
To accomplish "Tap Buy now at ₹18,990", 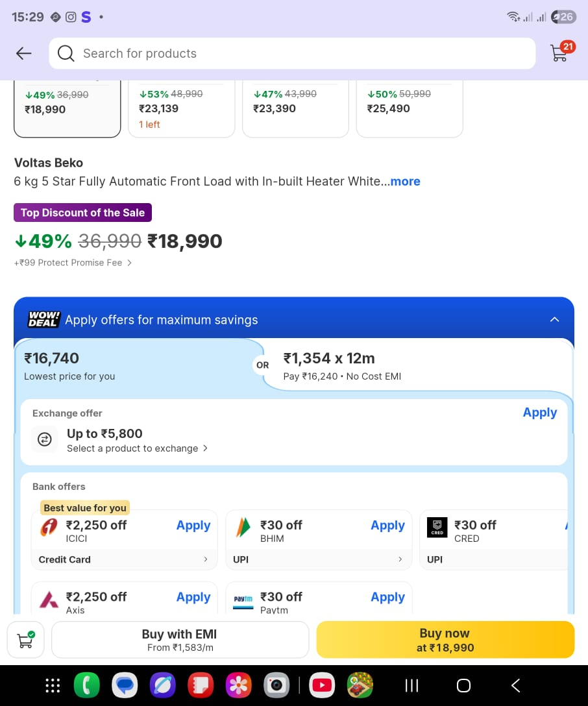I will coord(445,640).
